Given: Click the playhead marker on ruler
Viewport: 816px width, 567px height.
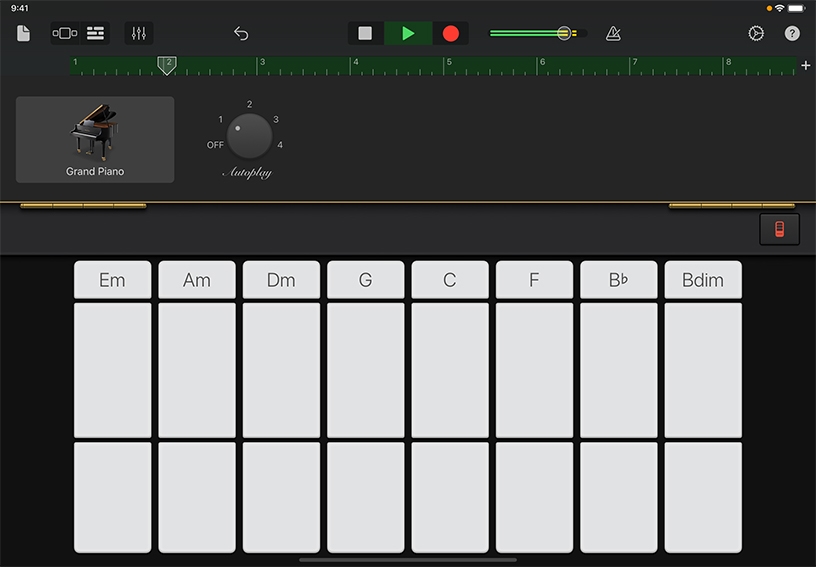Looking at the screenshot, I should pos(167,65).
